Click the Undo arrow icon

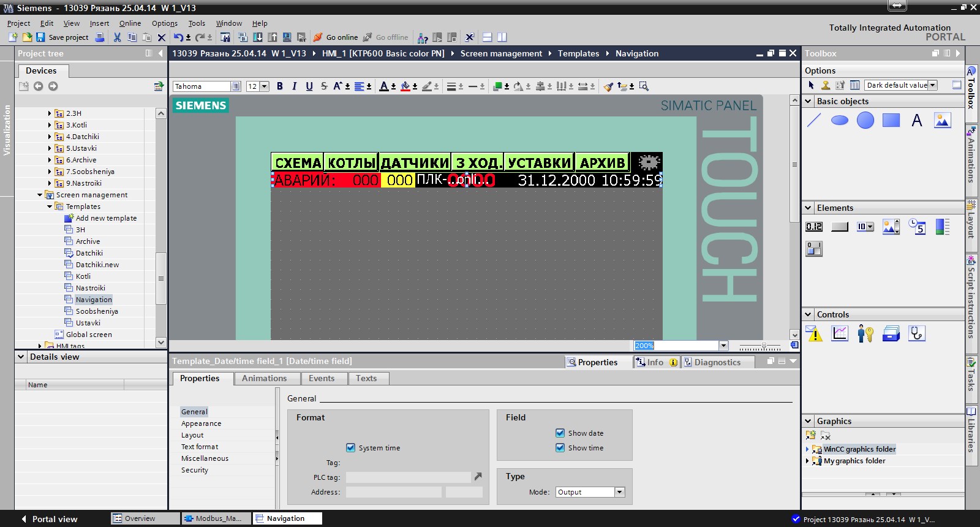(178, 37)
